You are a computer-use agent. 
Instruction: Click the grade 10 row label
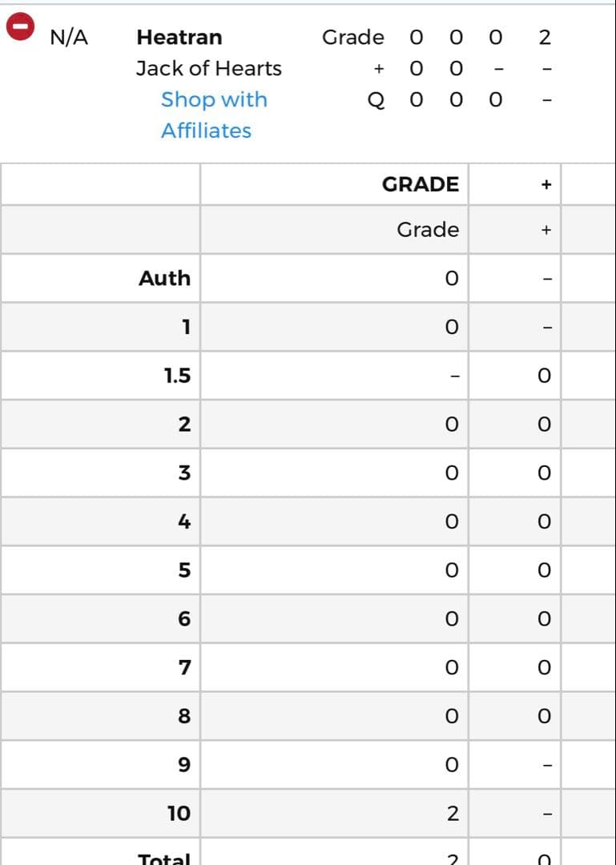click(x=179, y=814)
